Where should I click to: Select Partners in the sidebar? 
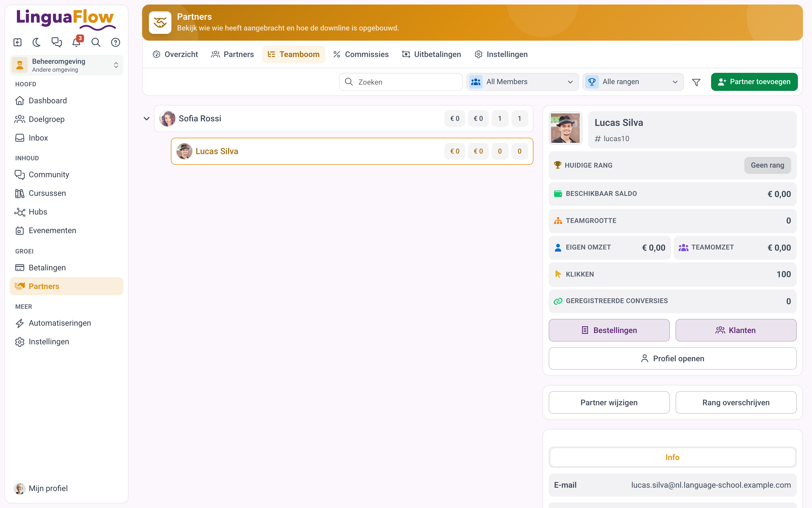coord(67,286)
